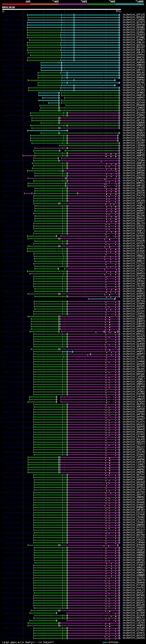The image size is (146, 644).
Task: Select hit UniRef100_B4FUA1
Action: click(x=134, y=374)
